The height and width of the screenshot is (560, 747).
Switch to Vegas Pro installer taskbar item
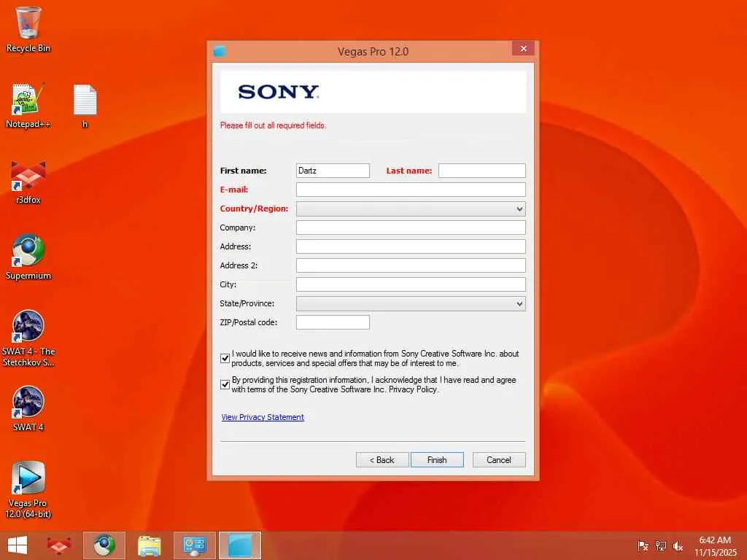pyautogui.click(x=239, y=545)
